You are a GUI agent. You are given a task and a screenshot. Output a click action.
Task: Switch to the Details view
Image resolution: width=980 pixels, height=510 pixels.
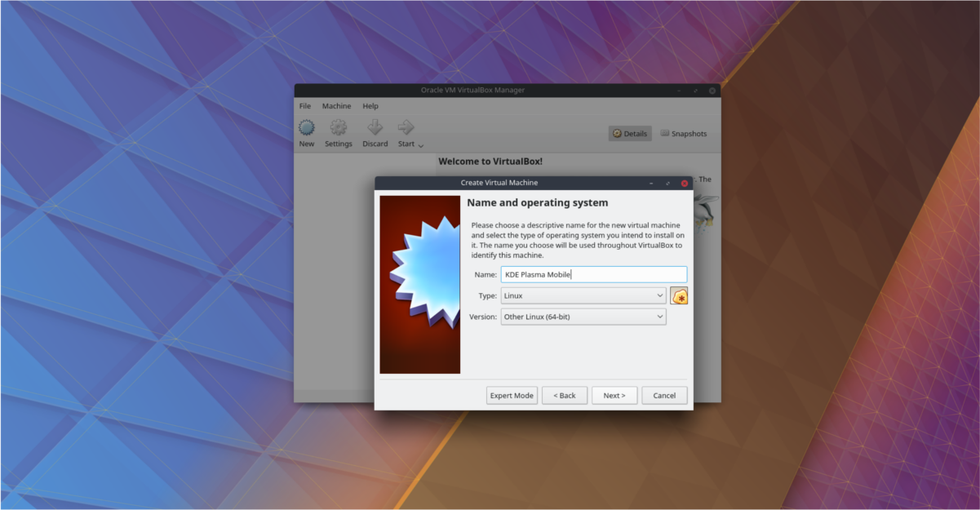coord(630,134)
